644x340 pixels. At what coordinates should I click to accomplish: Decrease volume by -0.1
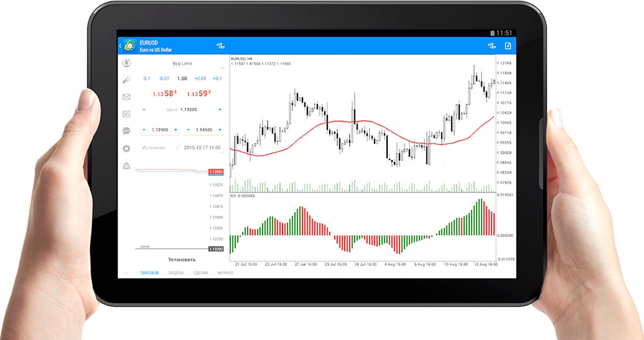(146, 78)
